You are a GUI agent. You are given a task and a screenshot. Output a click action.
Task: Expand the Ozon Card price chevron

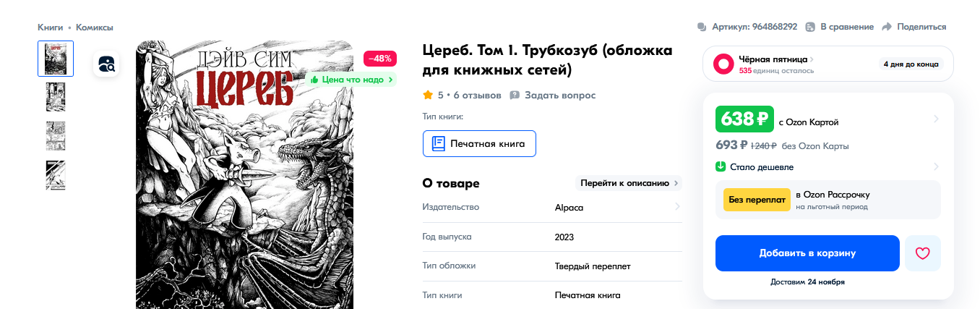pyautogui.click(x=936, y=119)
